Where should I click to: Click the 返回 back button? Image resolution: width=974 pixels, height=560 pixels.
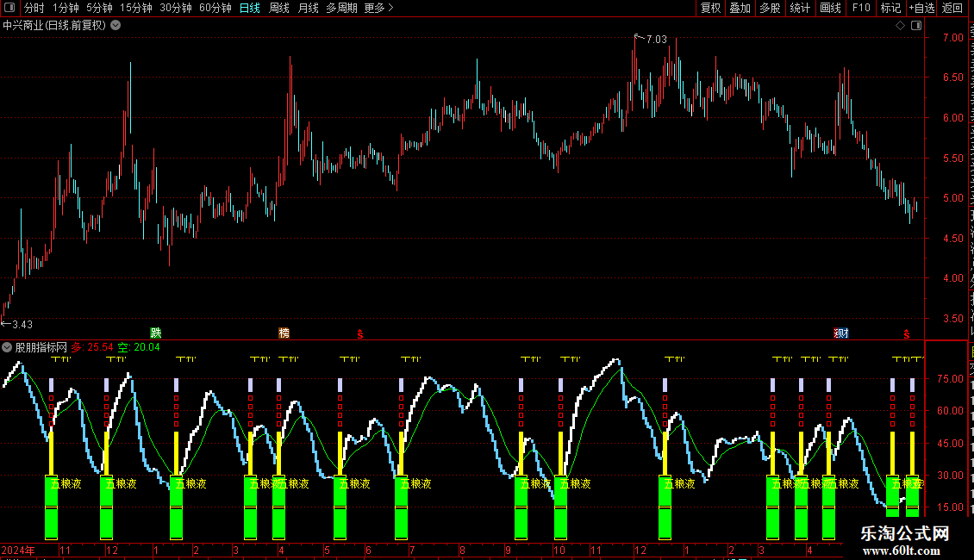tap(952, 8)
